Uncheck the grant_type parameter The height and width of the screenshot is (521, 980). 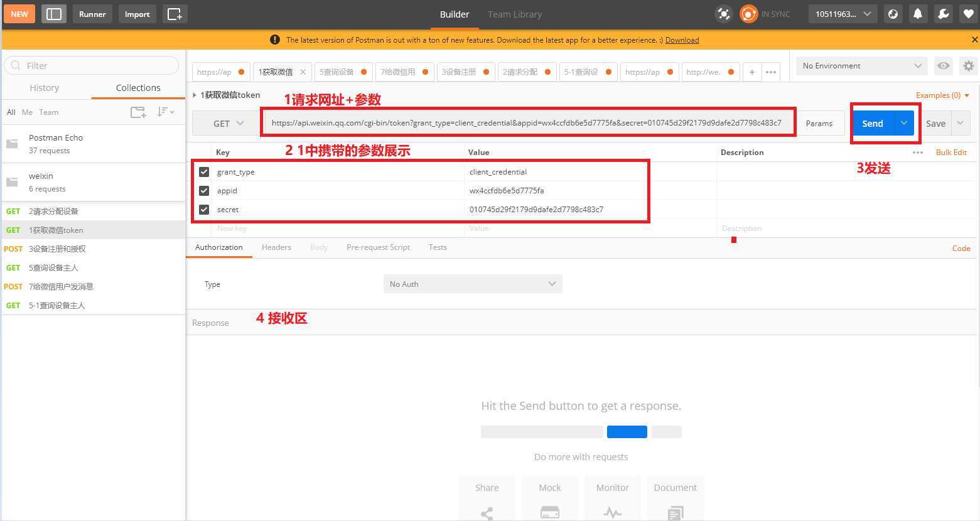pyautogui.click(x=203, y=171)
